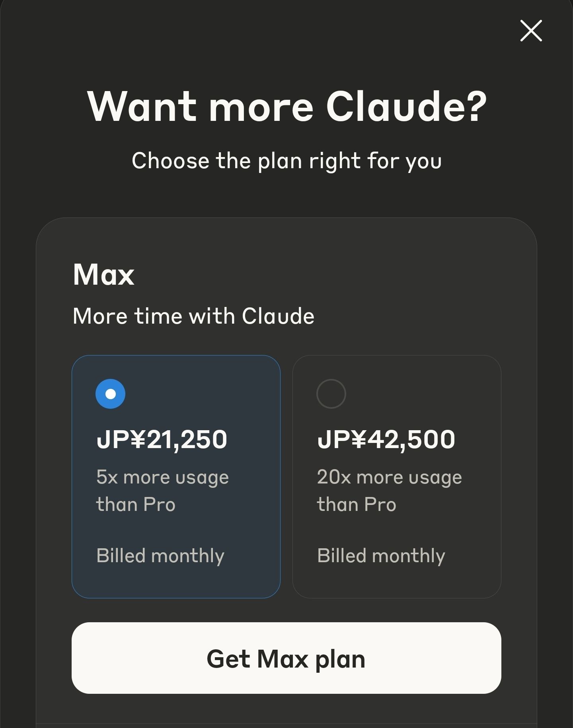Click the JP¥21,250 price label
The width and height of the screenshot is (573, 728).
pos(162,439)
